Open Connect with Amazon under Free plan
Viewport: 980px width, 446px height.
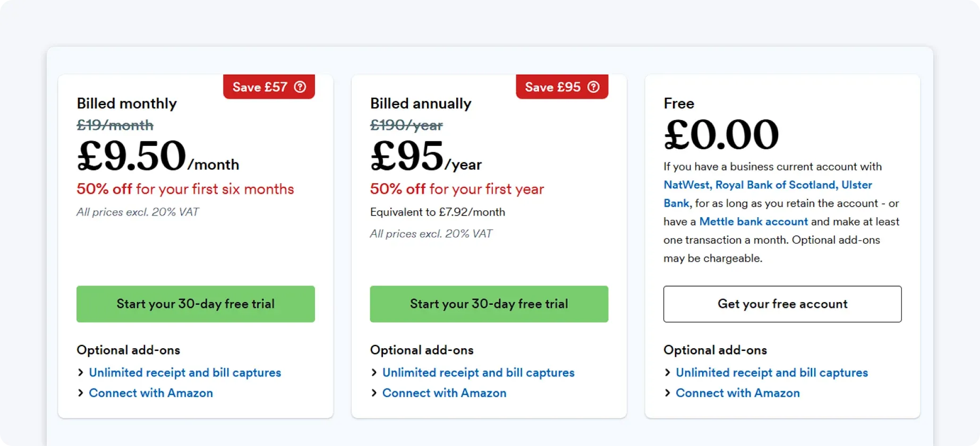(737, 393)
